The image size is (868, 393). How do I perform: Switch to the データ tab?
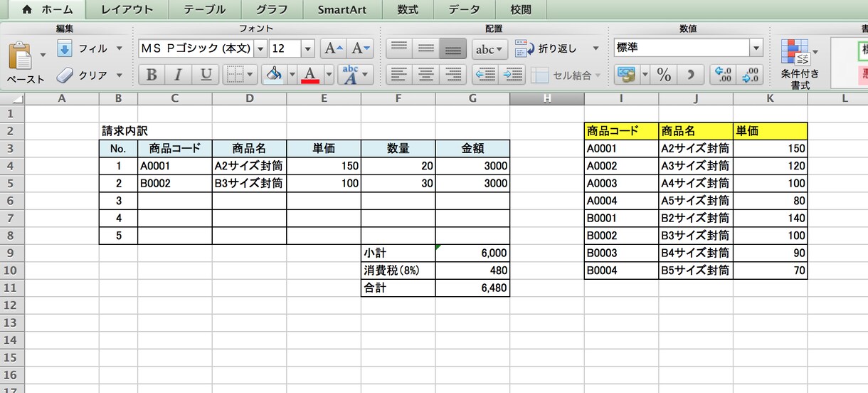(464, 9)
